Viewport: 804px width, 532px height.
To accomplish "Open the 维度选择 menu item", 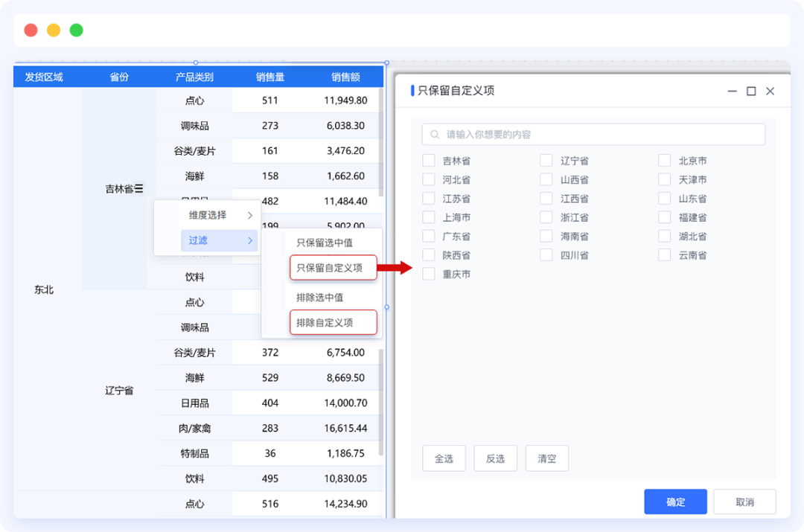I will pos(219,215).
